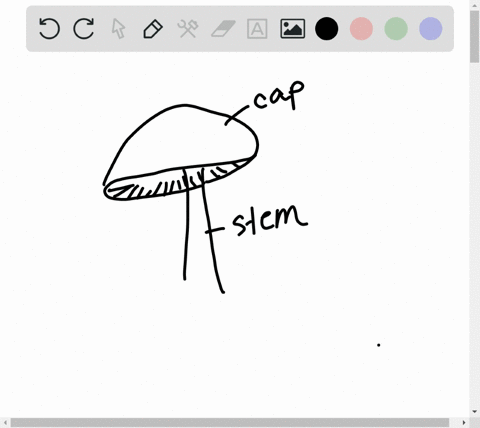Click the redo arrow icon
Screen dimensions: 480x428
coord(84,29)
